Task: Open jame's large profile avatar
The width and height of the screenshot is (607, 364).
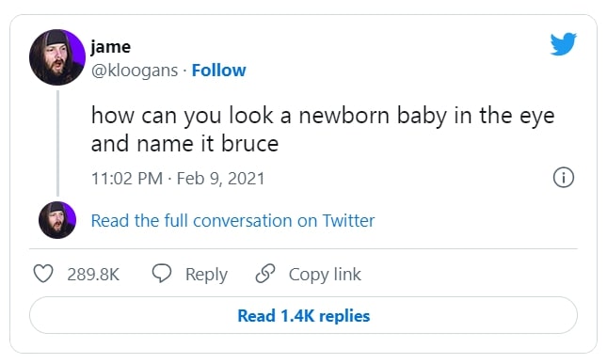Action: coord(57,57)
